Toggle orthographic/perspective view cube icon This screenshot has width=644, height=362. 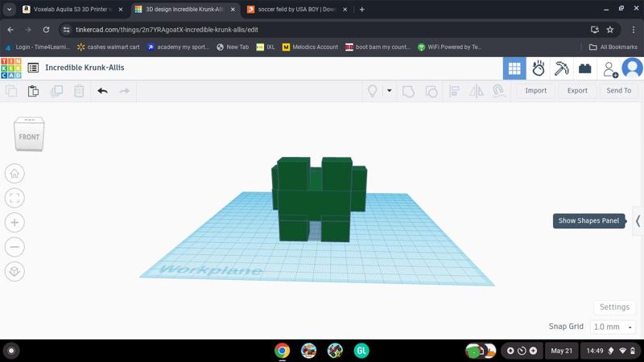14,271
